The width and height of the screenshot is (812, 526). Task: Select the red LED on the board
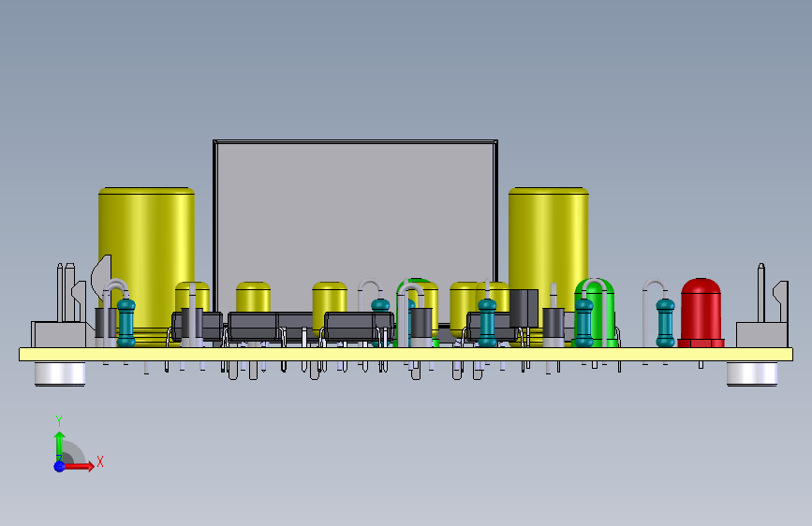(x=701, y=313)
